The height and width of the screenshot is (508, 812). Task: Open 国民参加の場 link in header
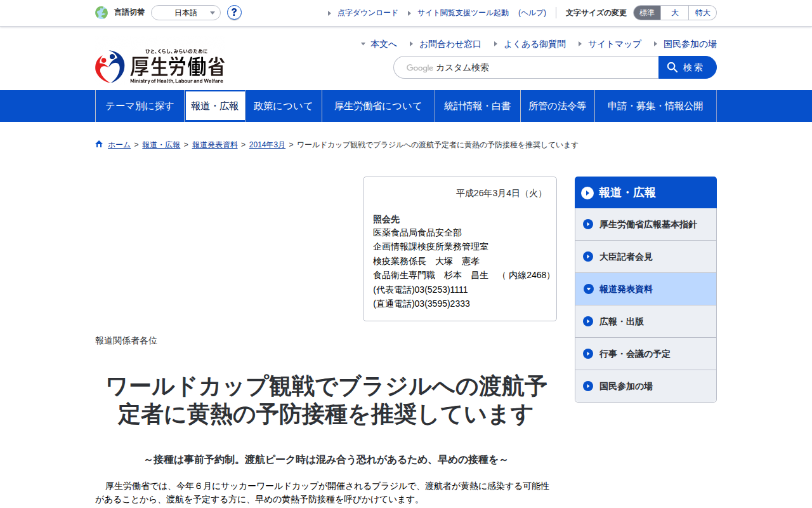tap(690, 44)
